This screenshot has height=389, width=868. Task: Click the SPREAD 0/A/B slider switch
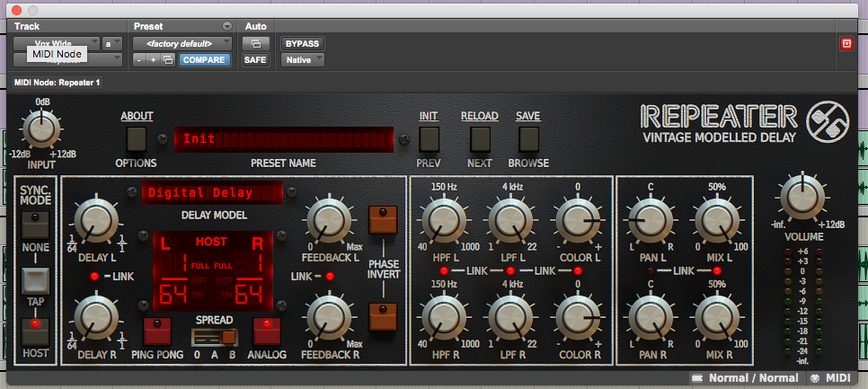(215, 337)
